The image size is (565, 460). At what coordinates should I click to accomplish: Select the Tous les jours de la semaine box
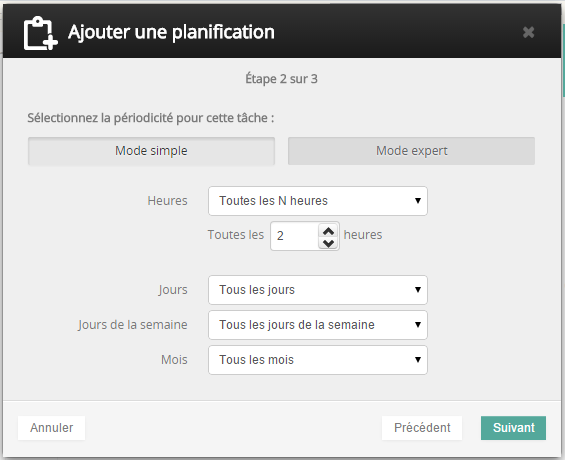click(318, 325)
